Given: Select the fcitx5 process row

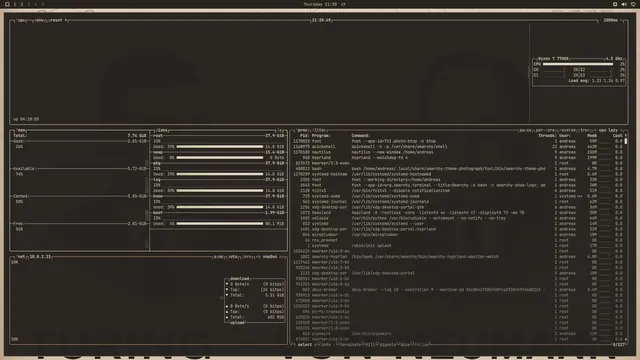Looking at the screenshot, I should click(x=458, y=191).
